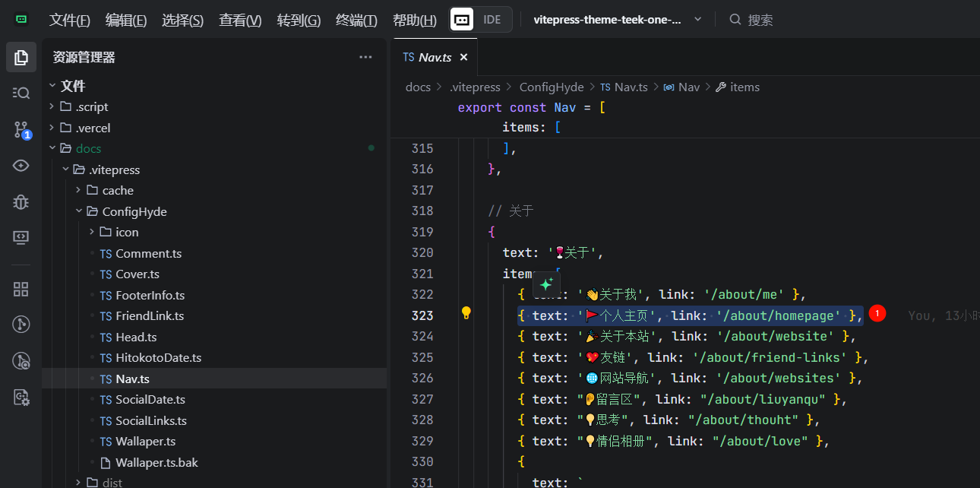Click the Explorer files icon in activity bar
The height and width of the screenshot is (488, 980).
point(21,57)
